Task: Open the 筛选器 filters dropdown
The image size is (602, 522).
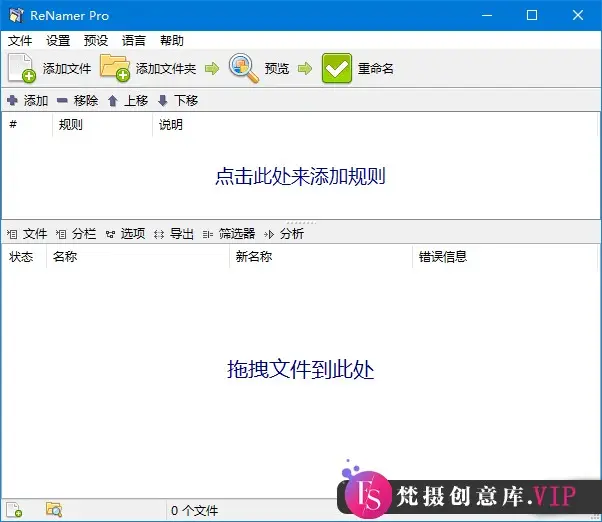Action: [229, 233]
